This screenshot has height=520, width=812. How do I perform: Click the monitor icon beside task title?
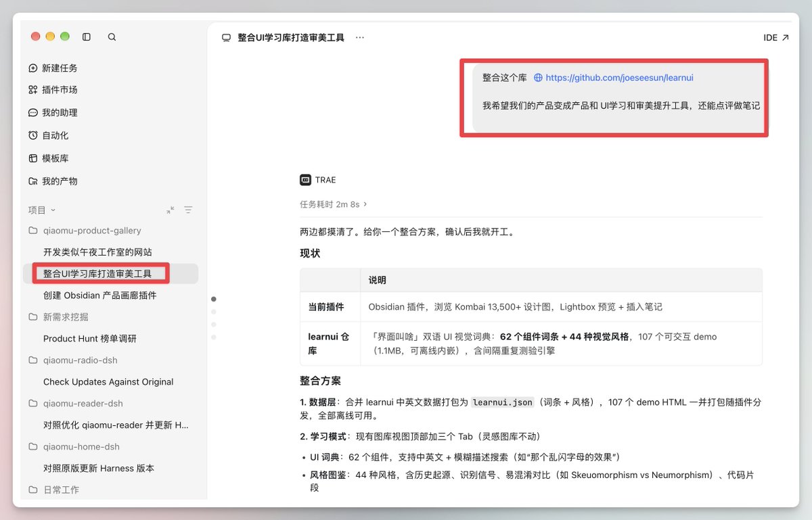click(227, 38)
